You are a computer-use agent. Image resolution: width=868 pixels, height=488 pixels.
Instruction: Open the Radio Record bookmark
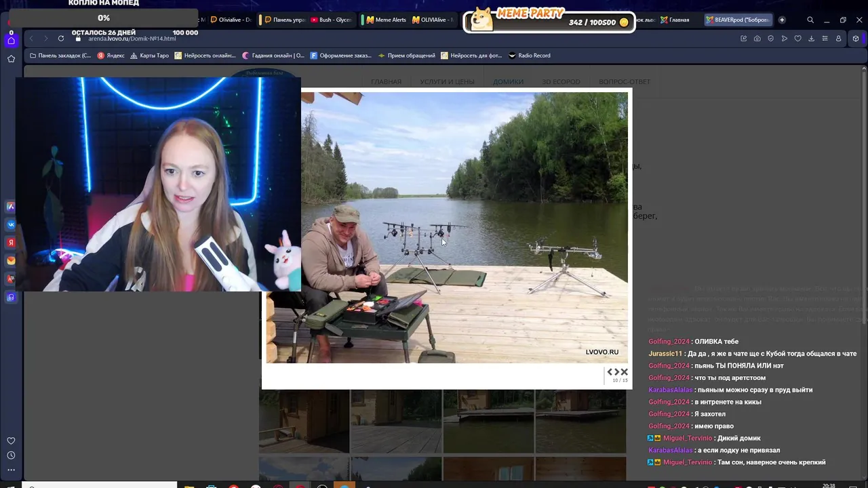tap(530, 56)
